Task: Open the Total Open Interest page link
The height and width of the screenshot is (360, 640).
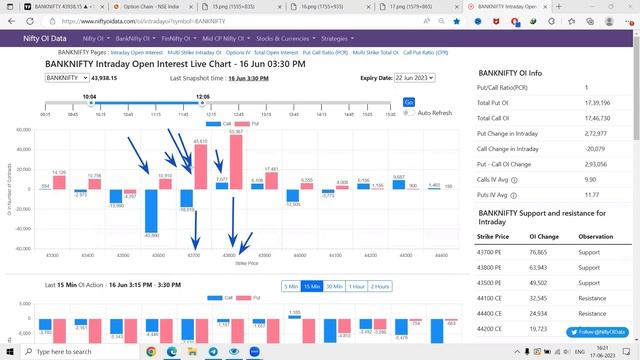Action: tap(276, 53)
